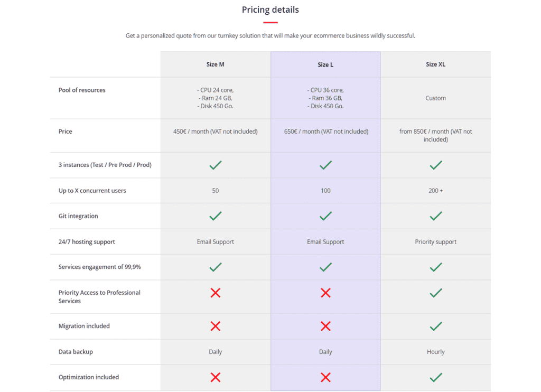The height and width of the screenshot is (392, 541).
Task: Select the highlighted Size L column header
Action: point(325,64)
